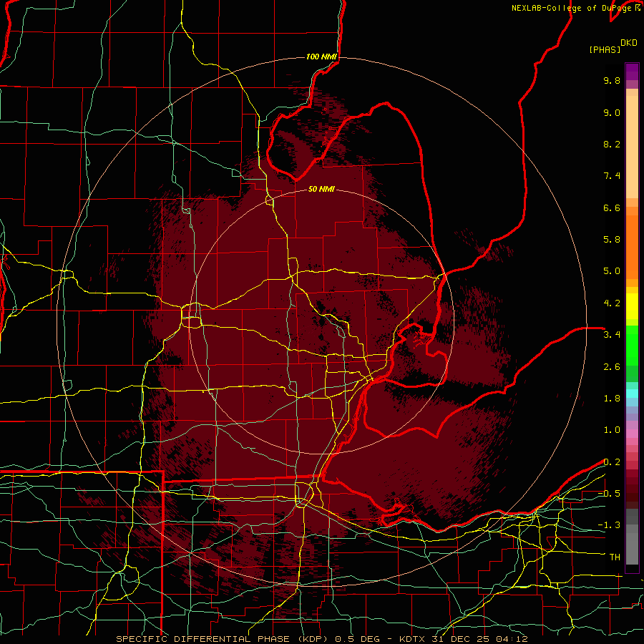
Task: Pick the orange segment of the color bar
Action: (632, 247)
